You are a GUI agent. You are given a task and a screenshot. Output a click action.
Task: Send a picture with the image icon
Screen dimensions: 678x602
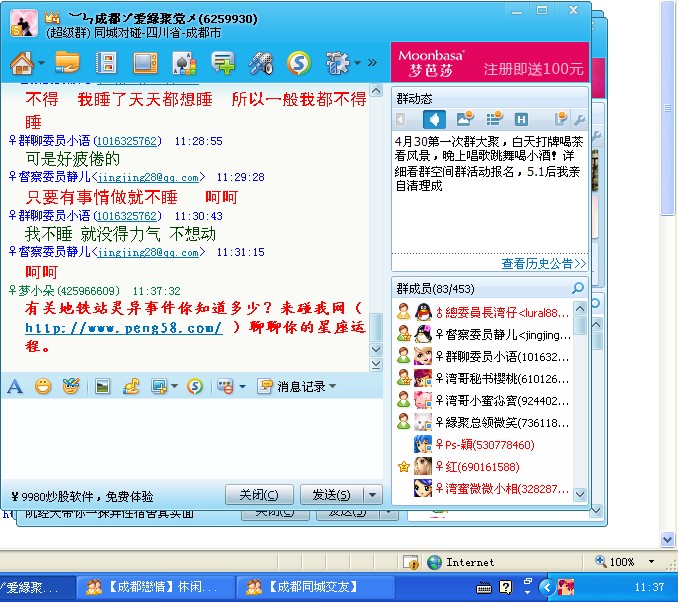tap(102, 386)
